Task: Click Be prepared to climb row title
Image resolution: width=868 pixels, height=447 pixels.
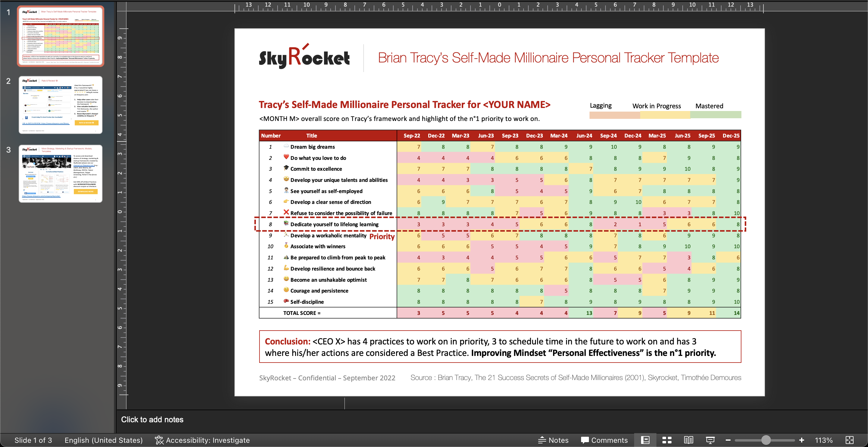Action: coord(338,258)
